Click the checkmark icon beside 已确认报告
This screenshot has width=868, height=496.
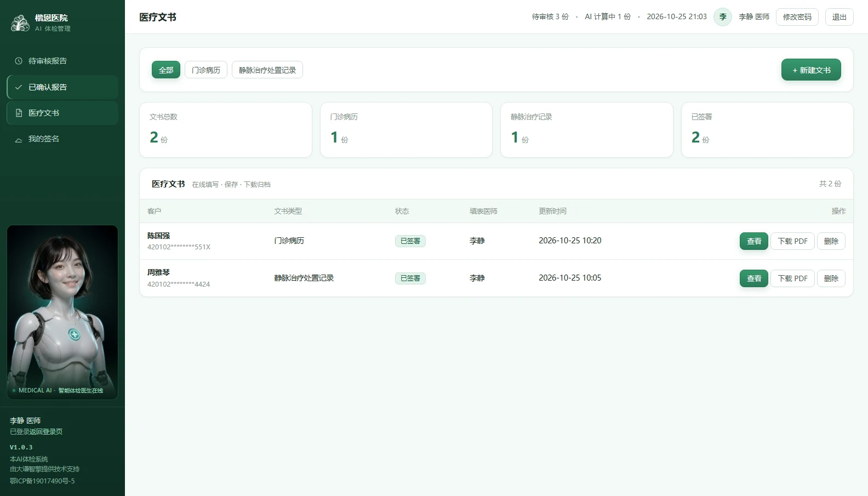[19, 87]
